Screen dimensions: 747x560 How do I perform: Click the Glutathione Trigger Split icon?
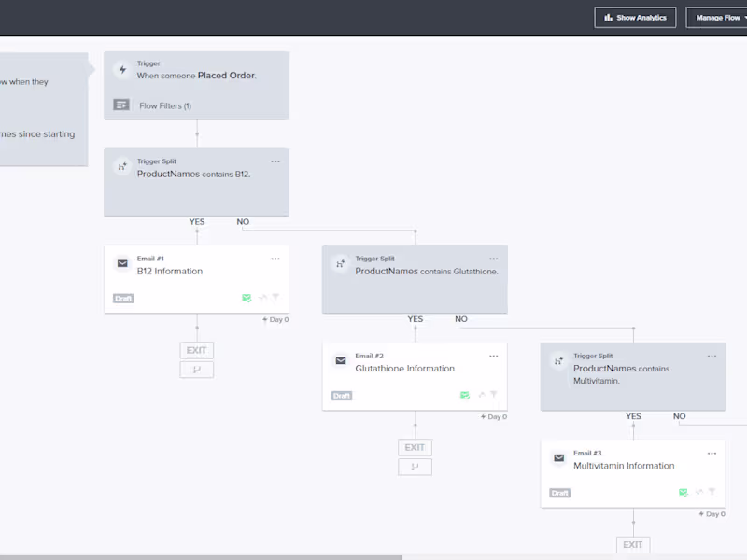click(340, 264)
